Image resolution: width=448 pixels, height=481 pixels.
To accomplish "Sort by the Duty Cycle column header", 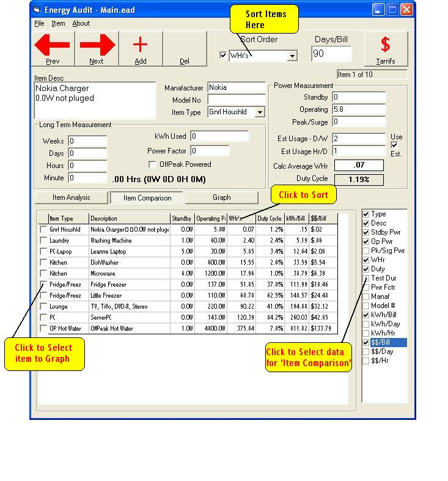I will [270, 218].
